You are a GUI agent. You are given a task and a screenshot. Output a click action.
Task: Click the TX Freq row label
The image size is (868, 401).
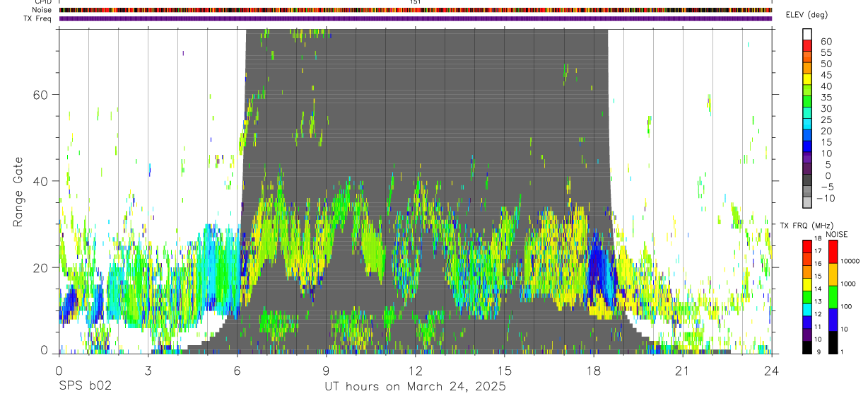click(38, 18)
